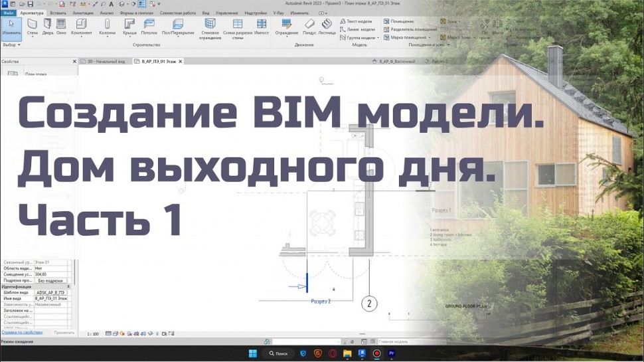The image size is (644, 362).
Task: Pick the Лестница (Stair) tool
Action: 327,27
